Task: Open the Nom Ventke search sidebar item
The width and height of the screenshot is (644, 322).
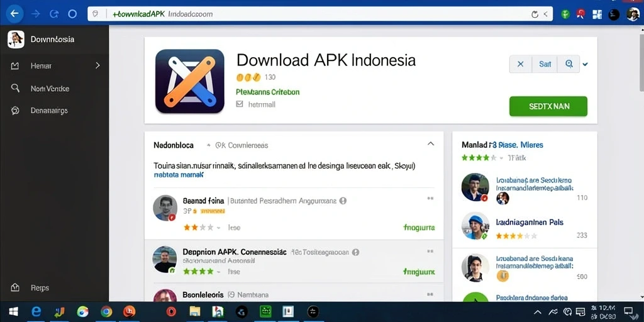Action: pos(54,88)
